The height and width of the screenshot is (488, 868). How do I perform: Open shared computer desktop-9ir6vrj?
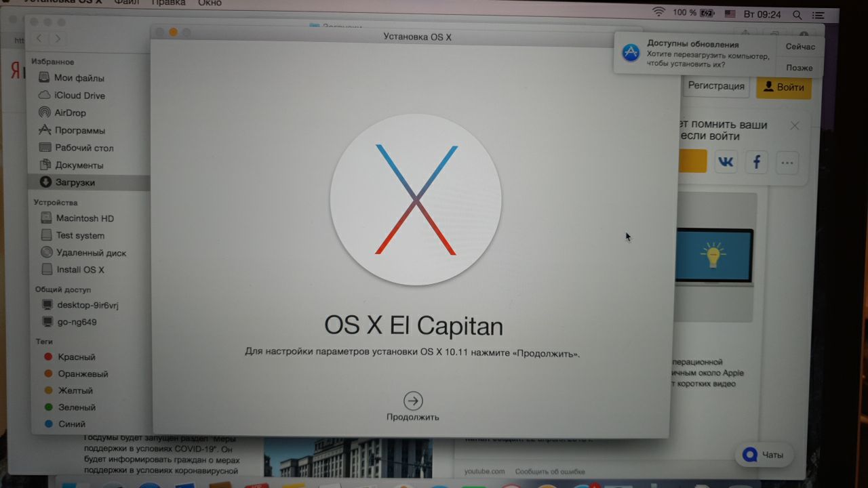(80, 305)
